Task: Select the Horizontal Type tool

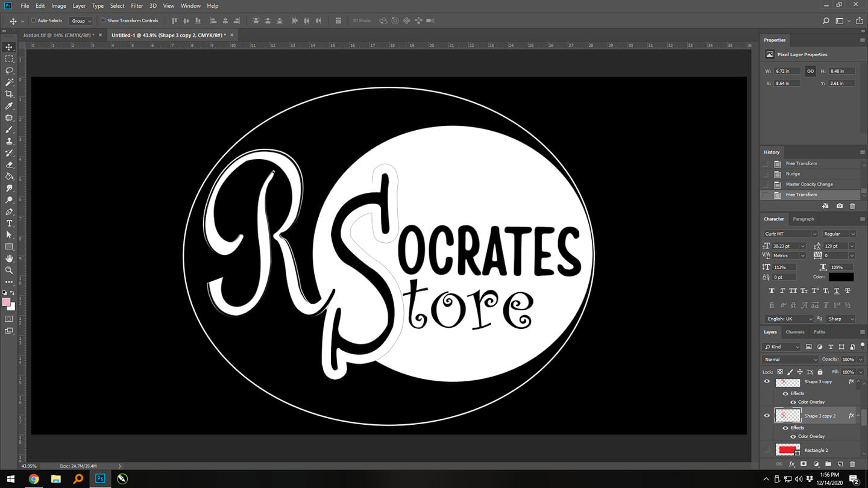Action: point(9,224)
